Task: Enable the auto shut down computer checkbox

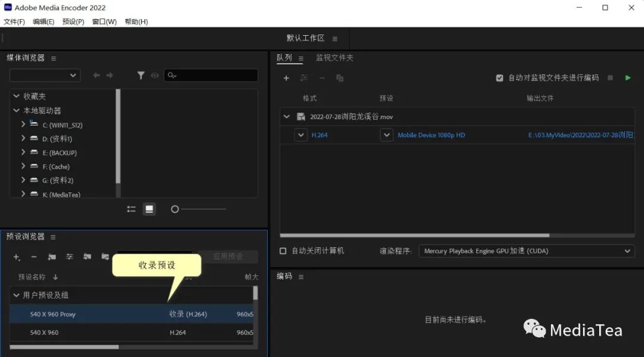Action: [x=283, y=251]
